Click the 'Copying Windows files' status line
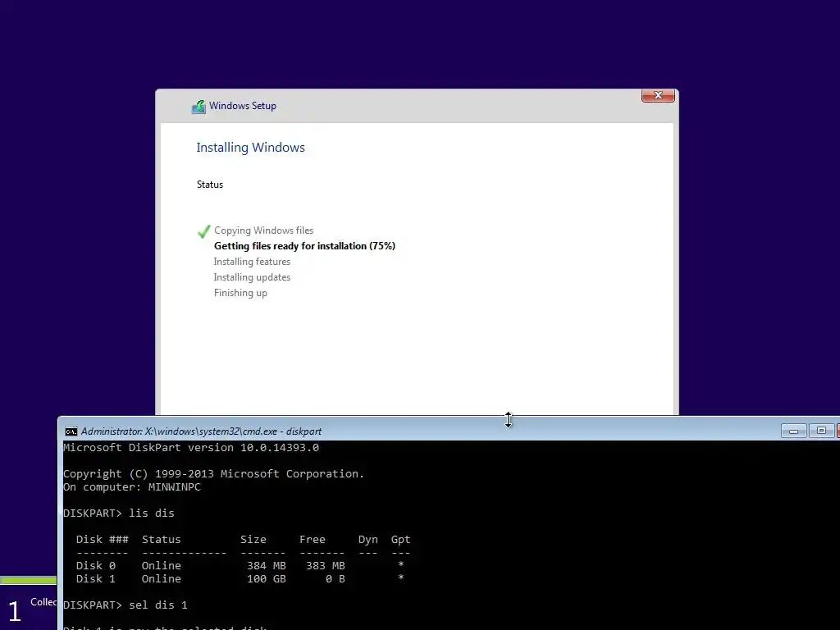Image resolution: width=840 pixels, height=630 pixels. (263, 231)
